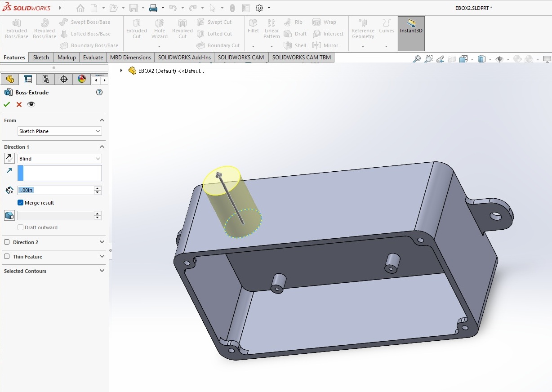The image size is (552, 392).
Task: Switch to the Sketch tab
Action: point(41,58)
